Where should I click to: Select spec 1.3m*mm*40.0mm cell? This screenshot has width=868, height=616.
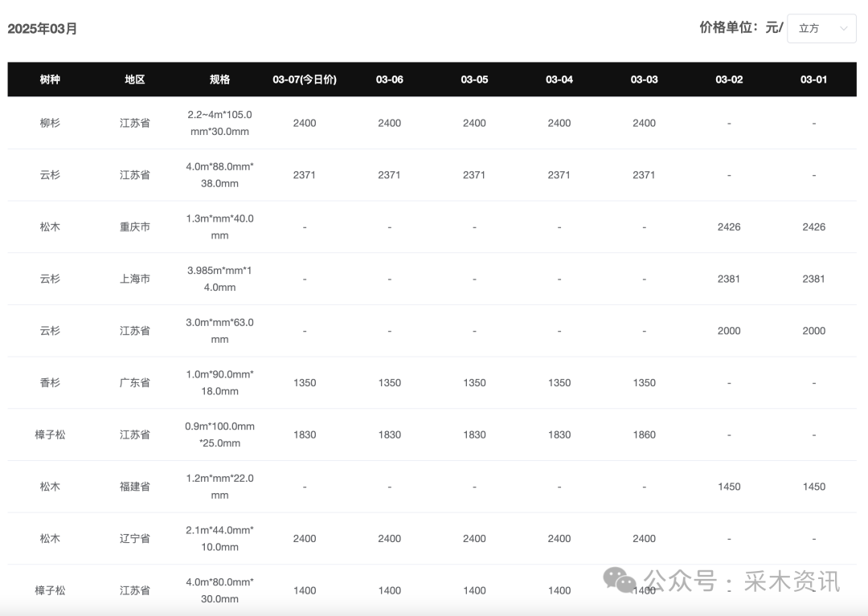coord(219,226)
